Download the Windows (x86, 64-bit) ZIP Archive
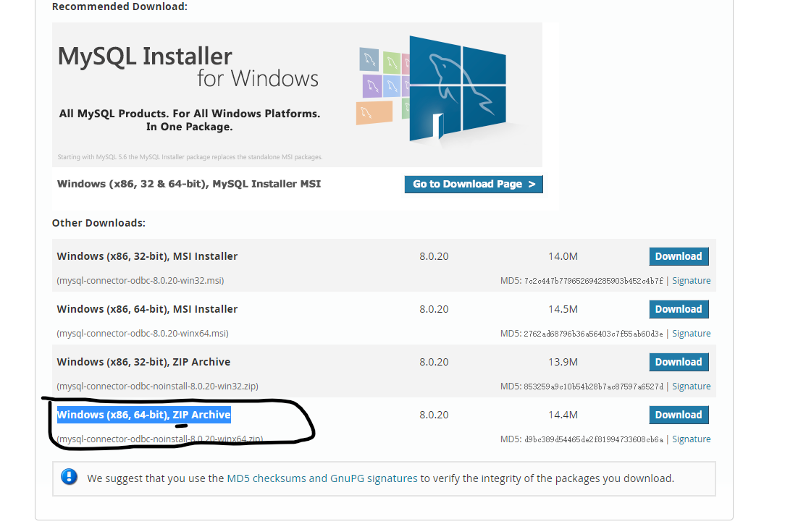The image size is (806, 532). pos(679,414)
